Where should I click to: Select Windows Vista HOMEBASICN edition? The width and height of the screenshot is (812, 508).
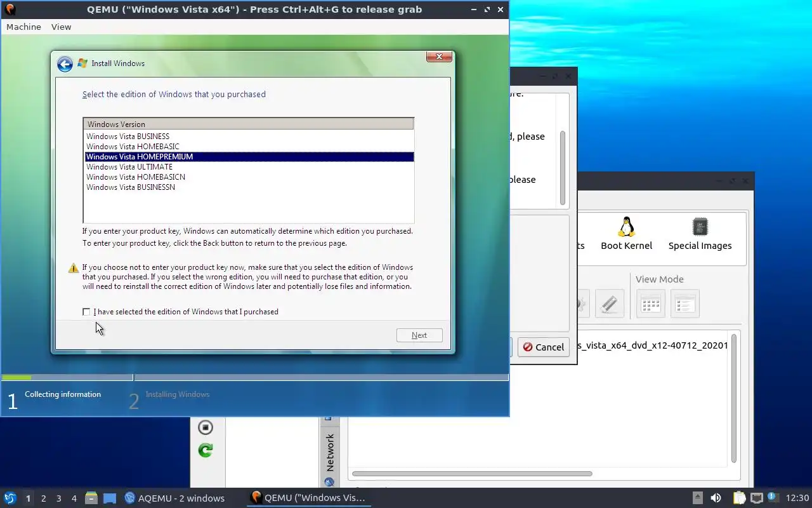point(249,177)
